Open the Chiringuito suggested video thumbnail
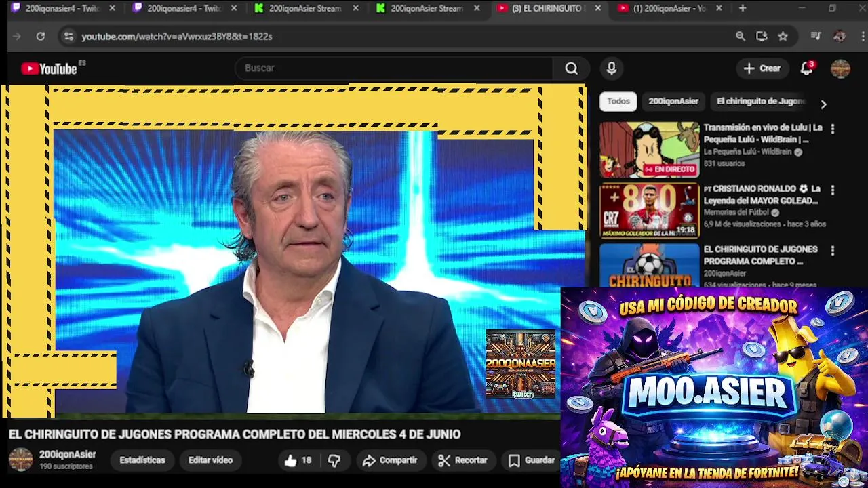Viewport: 868px width, 488px height. [x=649, y=266]
